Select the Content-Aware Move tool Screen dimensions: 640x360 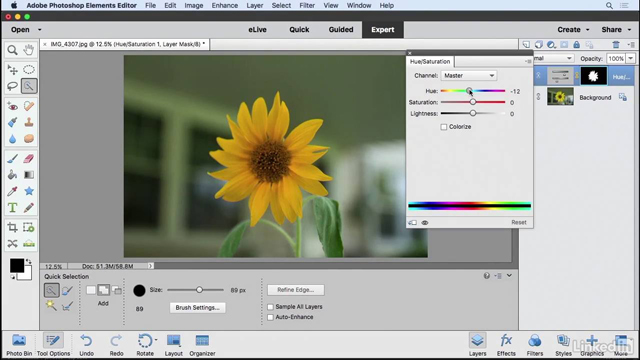(x=12, y=244)
